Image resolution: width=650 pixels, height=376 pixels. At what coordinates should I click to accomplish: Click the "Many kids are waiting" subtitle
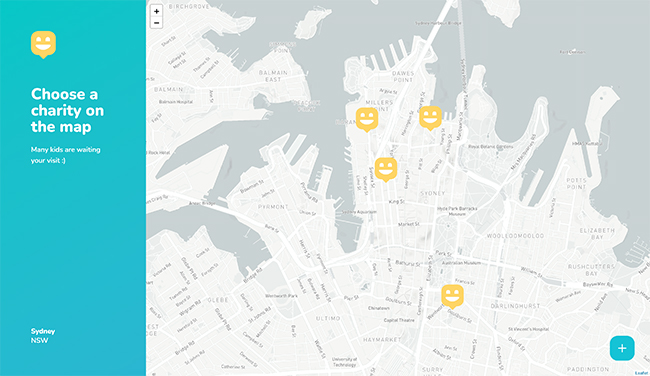click(65, 155)
